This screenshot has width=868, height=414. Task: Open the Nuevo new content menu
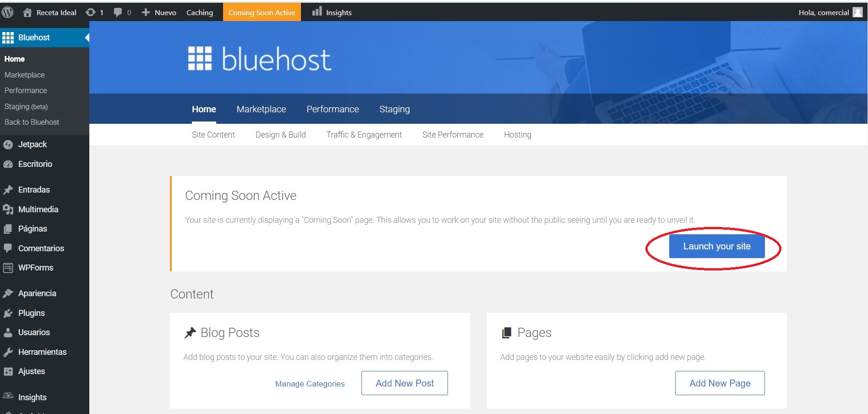tap(159, 12)
